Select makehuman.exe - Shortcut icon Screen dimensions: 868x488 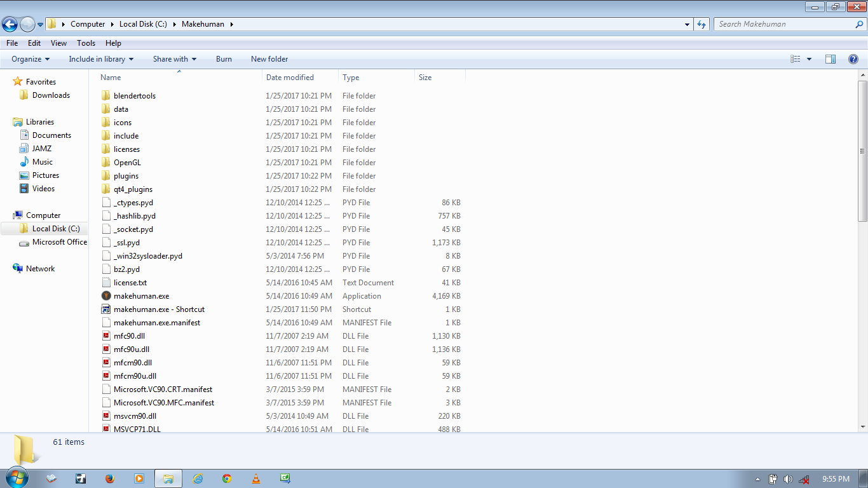coord(106,309)
